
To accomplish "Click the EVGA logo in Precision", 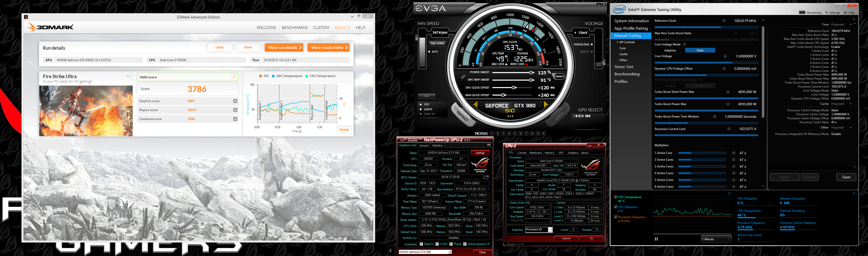I will point(430,8).
